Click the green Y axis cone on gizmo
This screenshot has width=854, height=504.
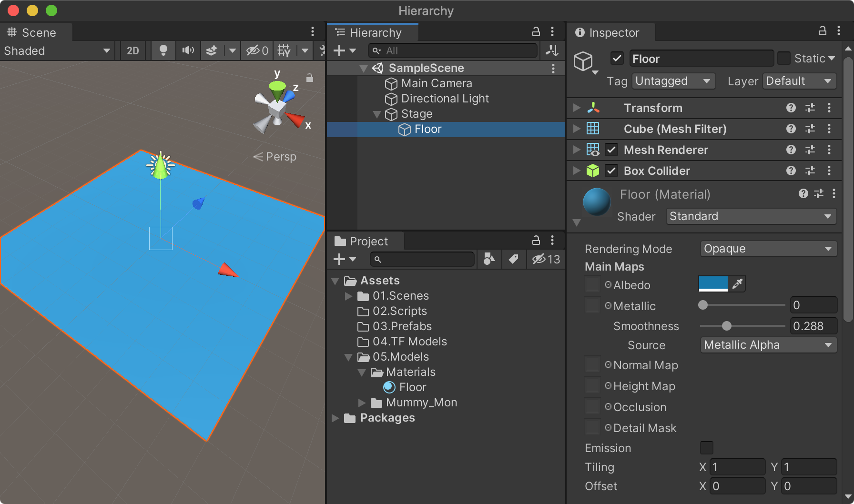point(277,90)
